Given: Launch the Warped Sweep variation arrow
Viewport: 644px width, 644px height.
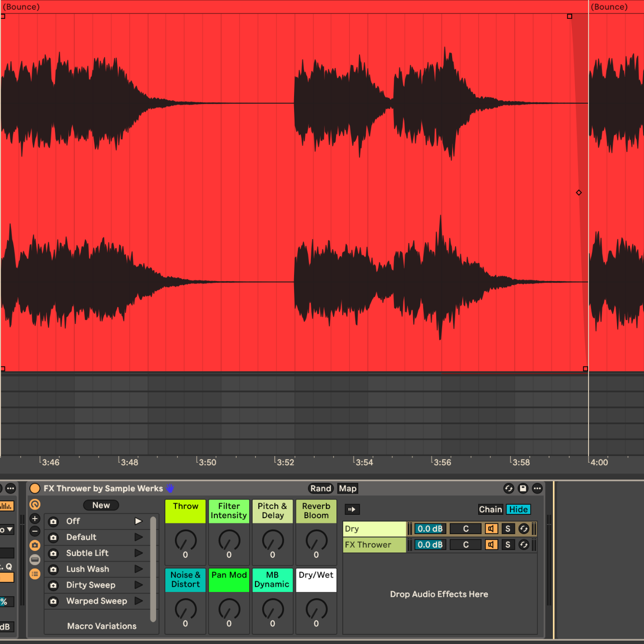Looking at the screenshot, I should [138, 601].
